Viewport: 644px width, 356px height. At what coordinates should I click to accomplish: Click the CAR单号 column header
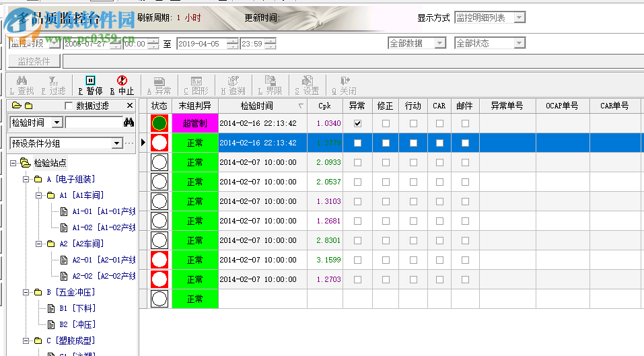(x=614, y=106)
